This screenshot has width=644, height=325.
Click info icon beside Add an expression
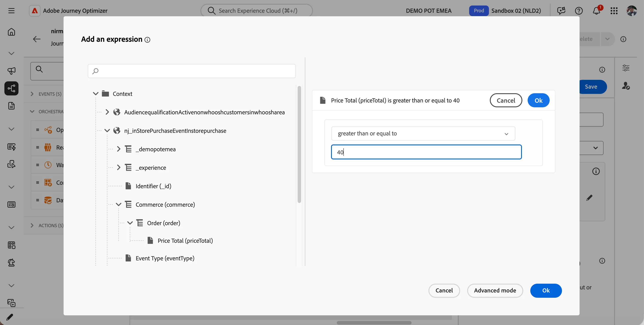[148, 40]
